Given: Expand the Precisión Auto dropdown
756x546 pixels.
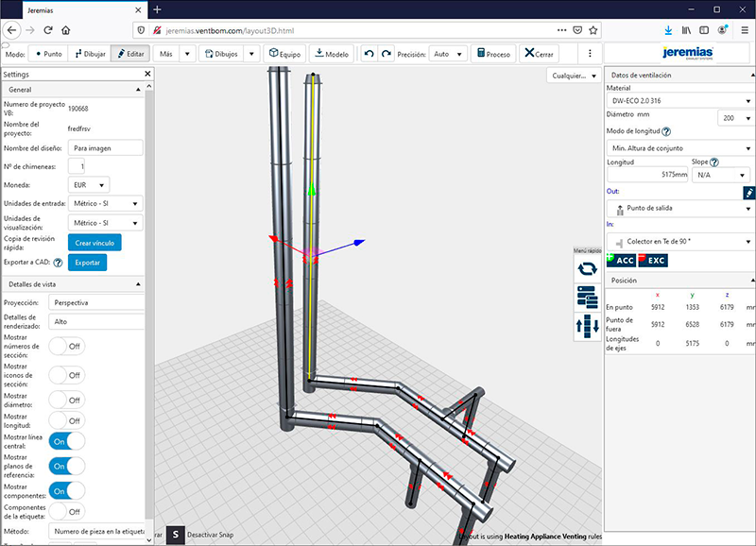Looking at the screenshot, I should pyautogui.click(x=446, y=55).
